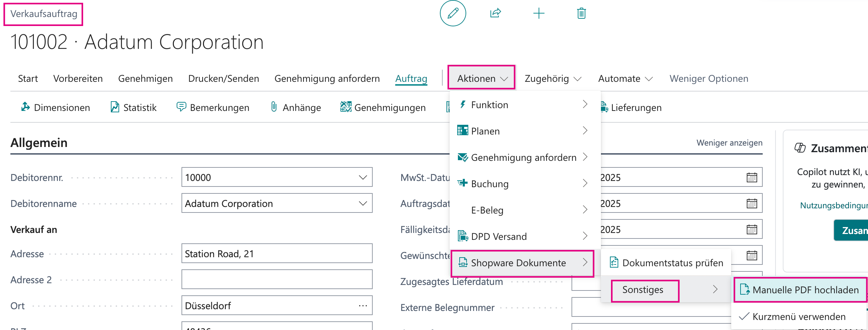Expand the Funktion submenu arrow
This screenshot has width=868, height=330.
585,104
